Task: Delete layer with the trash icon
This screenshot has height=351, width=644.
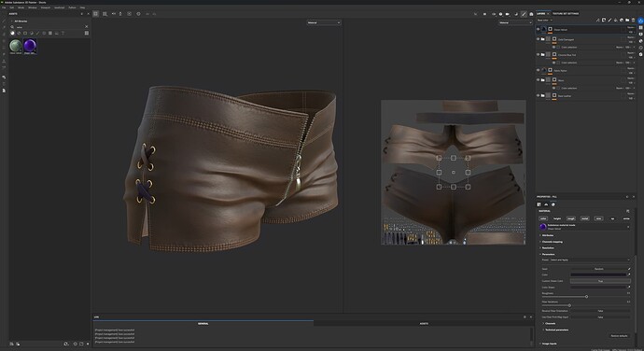Action: pos(633,20)
